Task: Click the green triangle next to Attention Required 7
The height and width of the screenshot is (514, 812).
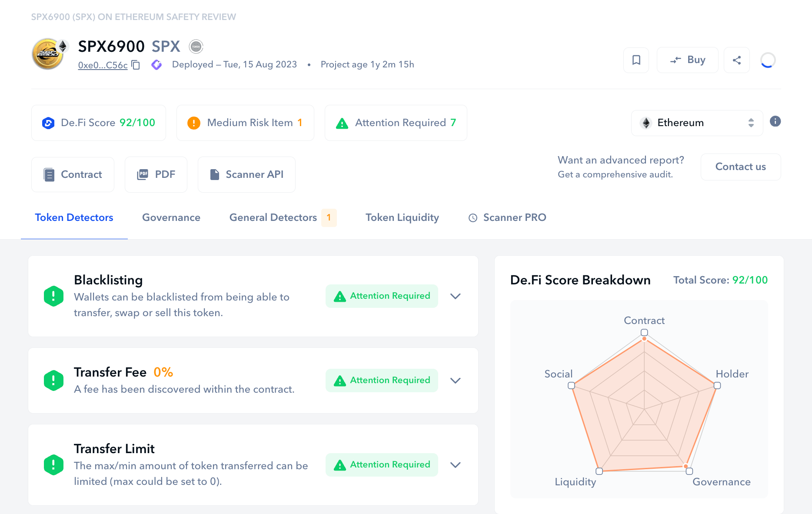Action: point(342,123)
